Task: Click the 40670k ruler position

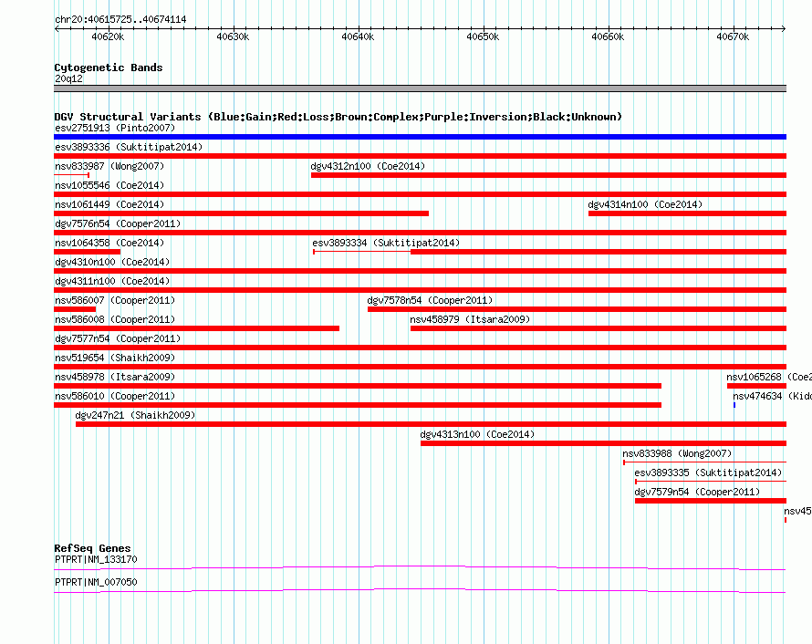Action: click(733, 36)
